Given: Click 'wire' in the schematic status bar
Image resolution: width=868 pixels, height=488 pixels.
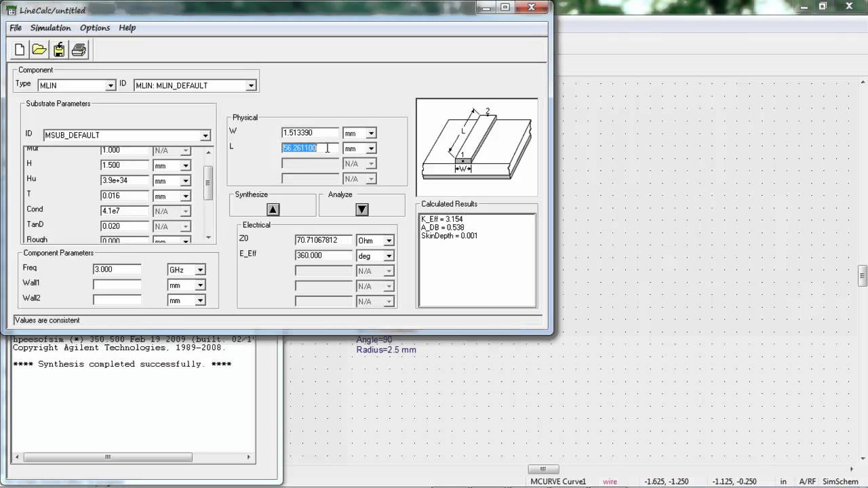Looking at the screenshot, I should pyautogui.click(x=610, y=482).
